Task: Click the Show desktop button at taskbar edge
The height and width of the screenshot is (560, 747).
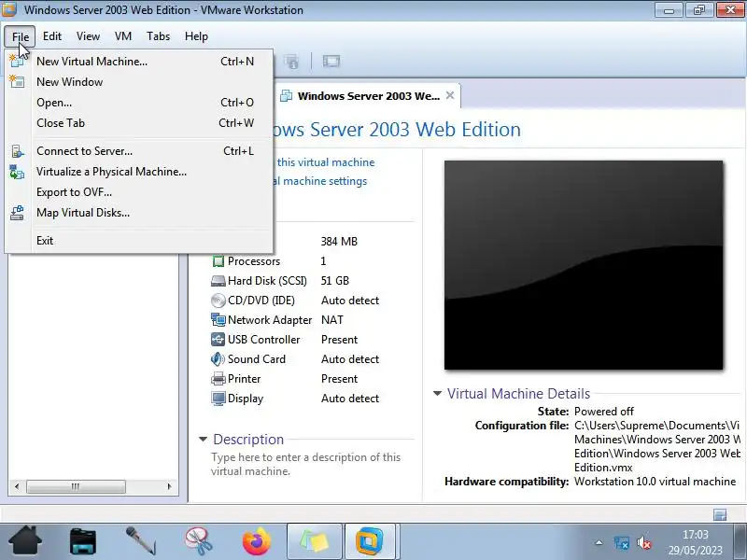Action: click(740, 541)
